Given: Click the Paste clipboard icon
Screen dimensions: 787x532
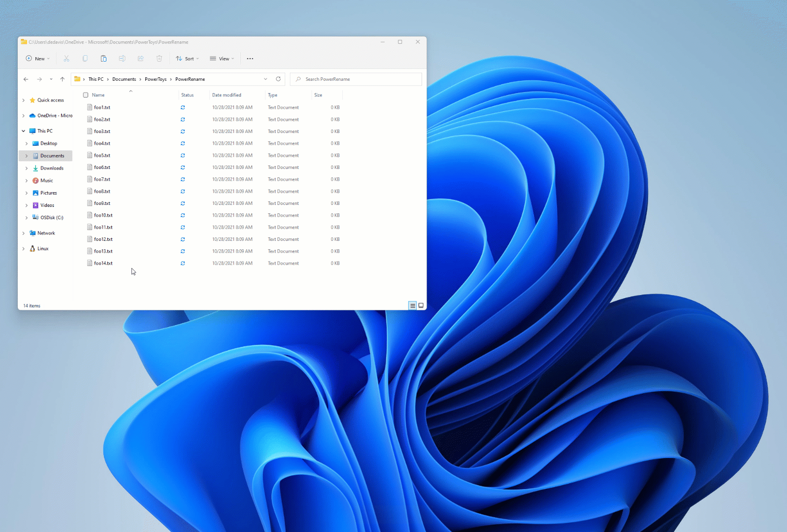Looking at the screenshot, I should pyautogui.click(x=103, y=59).
